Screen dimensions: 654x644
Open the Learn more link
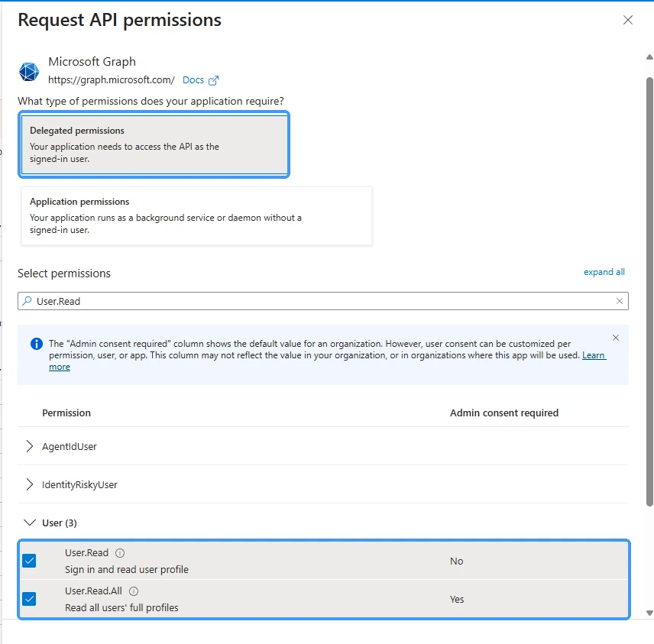[594, 355]
